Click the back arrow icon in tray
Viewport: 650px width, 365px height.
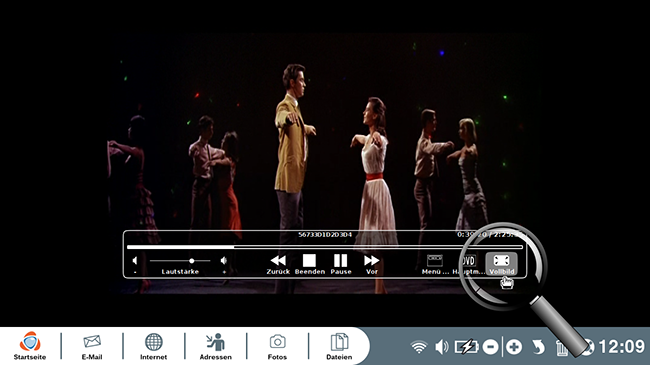(538, 347)
